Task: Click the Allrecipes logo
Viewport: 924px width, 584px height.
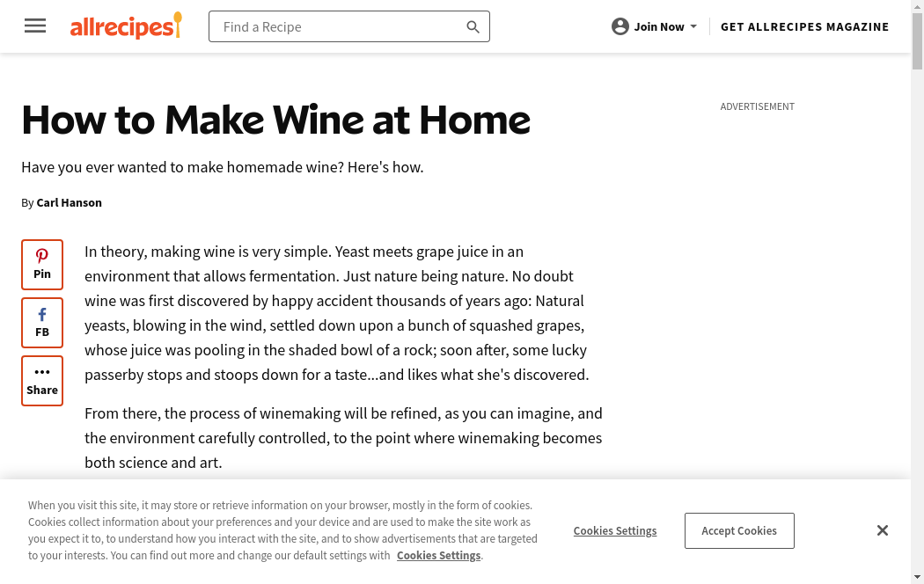Action: pyautogui.click(x=126, y=26)
